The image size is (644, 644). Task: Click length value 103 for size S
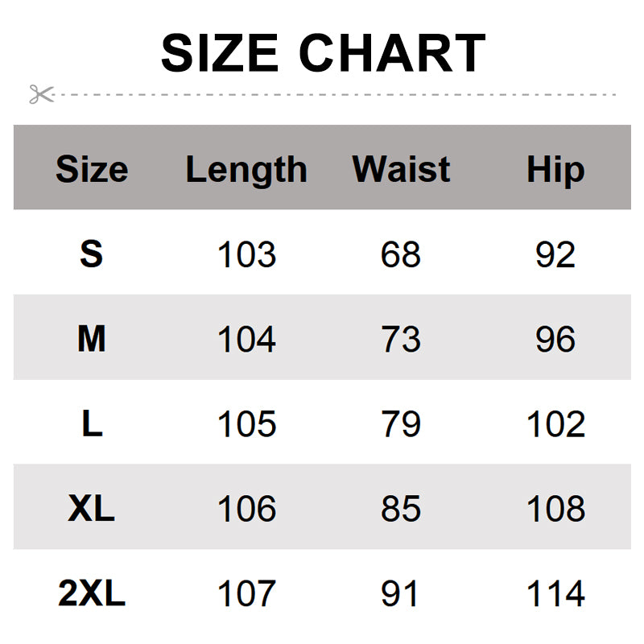[246, 254]
